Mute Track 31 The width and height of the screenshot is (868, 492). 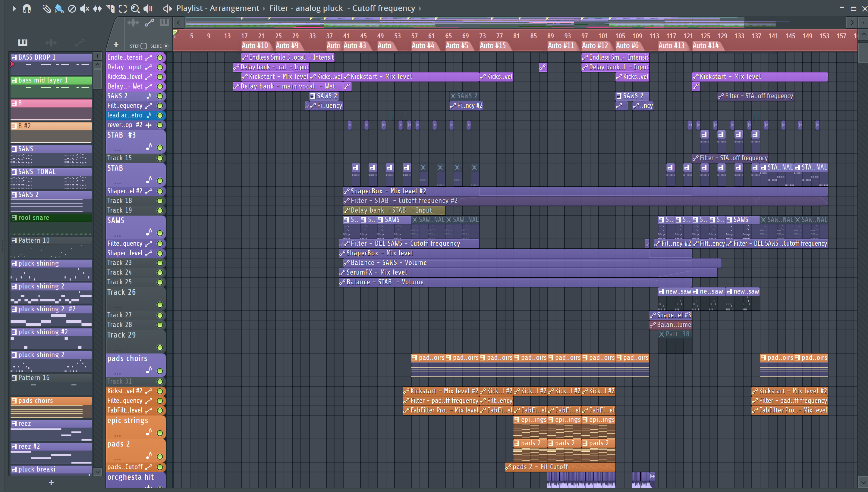point(160,381)
